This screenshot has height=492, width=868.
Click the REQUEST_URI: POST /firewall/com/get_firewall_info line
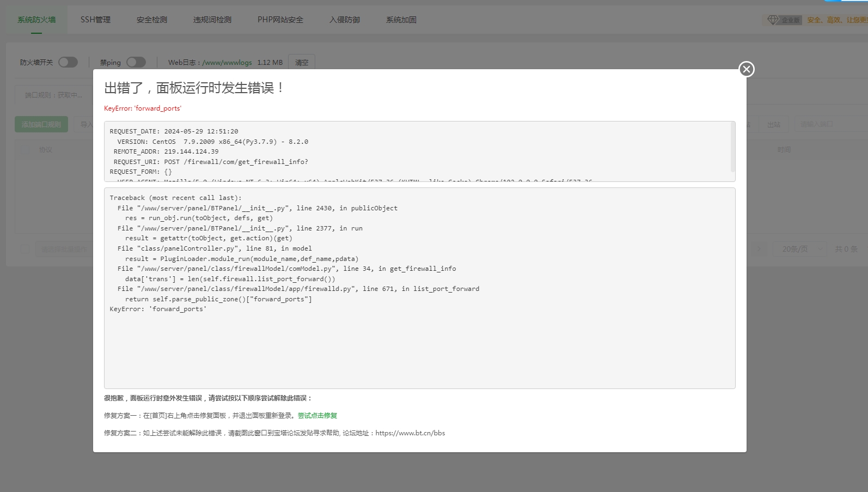pos(211,162)
